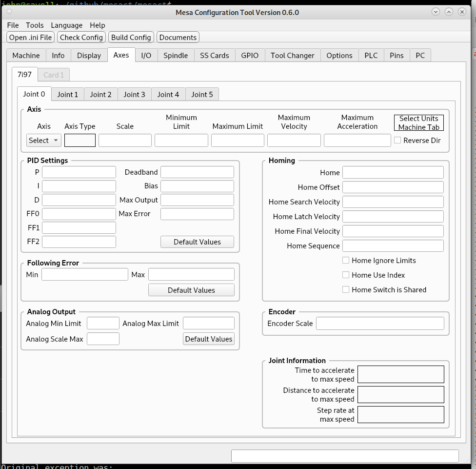Click the FF1 input field
The height and width of the screenshot is (469, 476).
pos(79,227)
